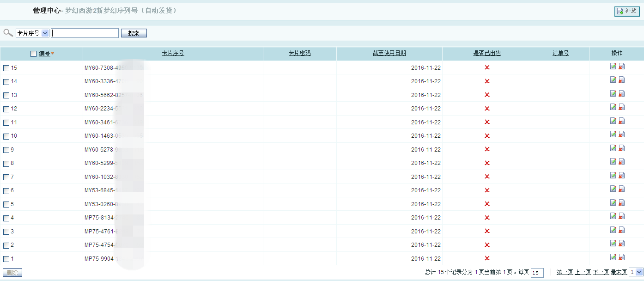Click card serial starting MP75-9904
This screenshot has height=281, width=644.
[102, 259]
